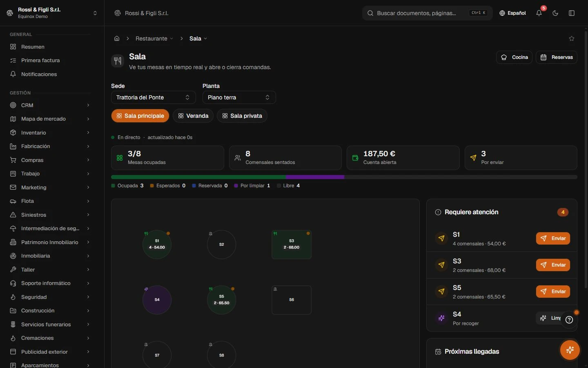Click the Cocina button
The height and width of the screenshot is (368, 588).
tap(514, 57)
